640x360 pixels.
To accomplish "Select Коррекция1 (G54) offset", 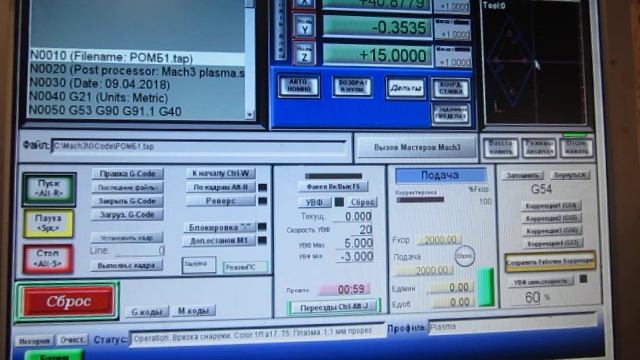I will (x=551, y=206).
